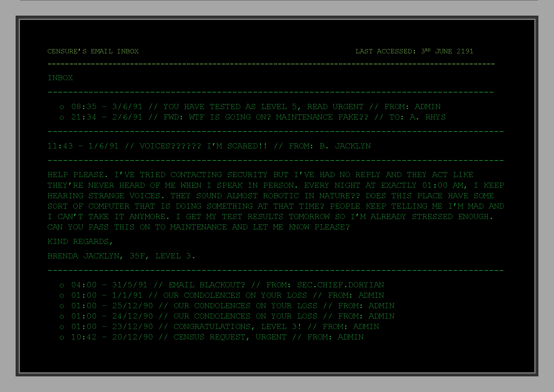Click the bullet beside the 04:00 Email Blackout entry
Image resolution: width=554 pixels, height=392 pixels.
(62, 286)
